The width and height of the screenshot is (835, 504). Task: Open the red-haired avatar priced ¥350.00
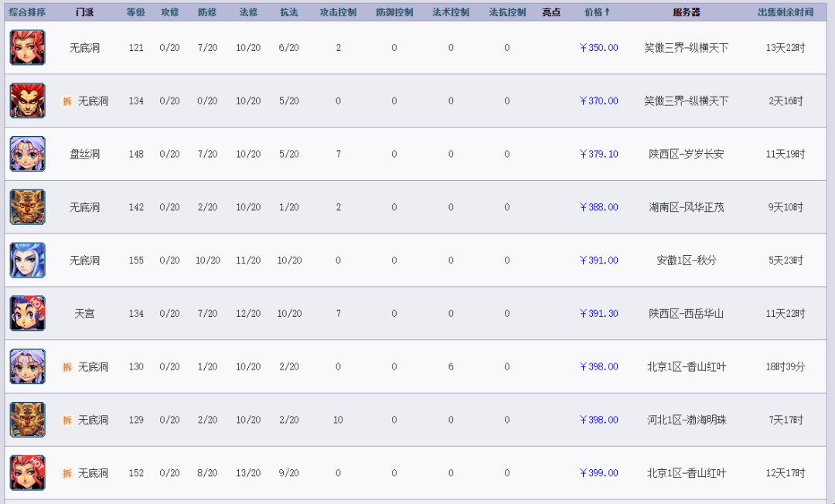coord(28,47)
